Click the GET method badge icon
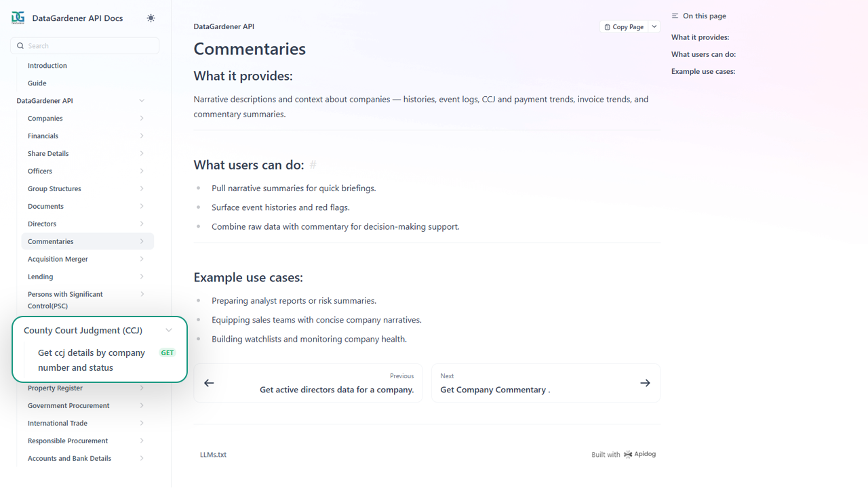The width and height of the screenshot is (868, 488). click(x=167, y=353)
